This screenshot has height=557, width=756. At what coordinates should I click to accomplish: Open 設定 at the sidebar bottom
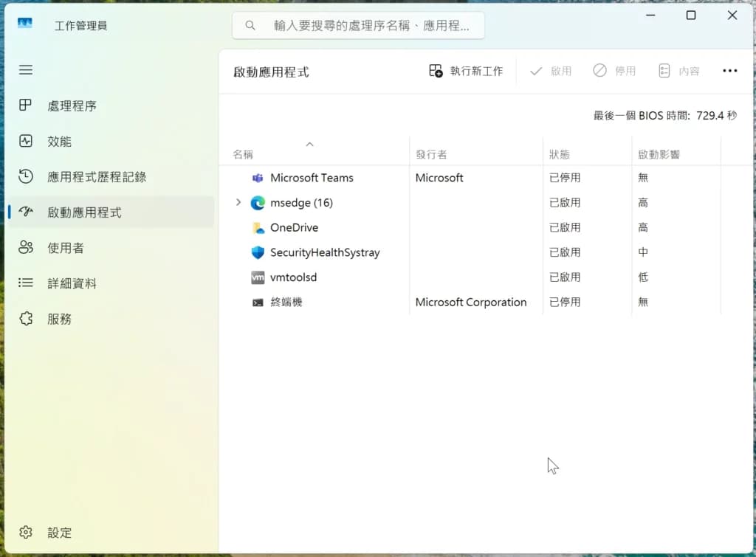pos(111,533)
